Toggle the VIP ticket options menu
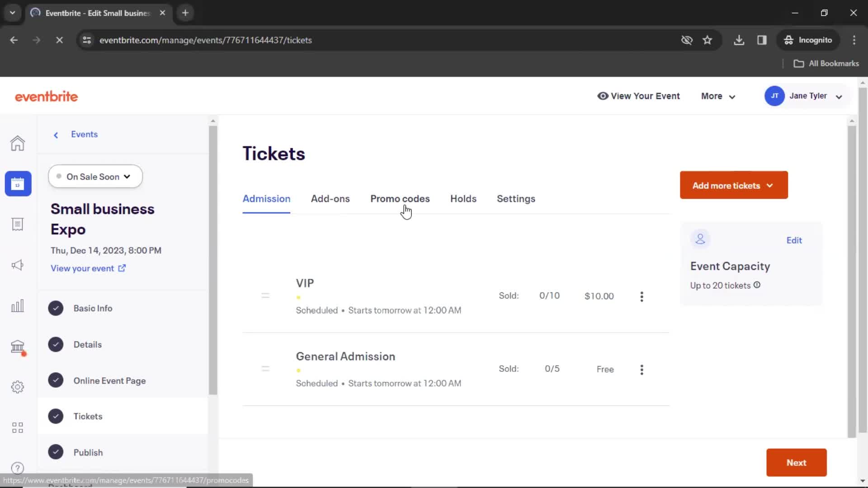Screen dimensions: 868x488 (x=642, y=296)
